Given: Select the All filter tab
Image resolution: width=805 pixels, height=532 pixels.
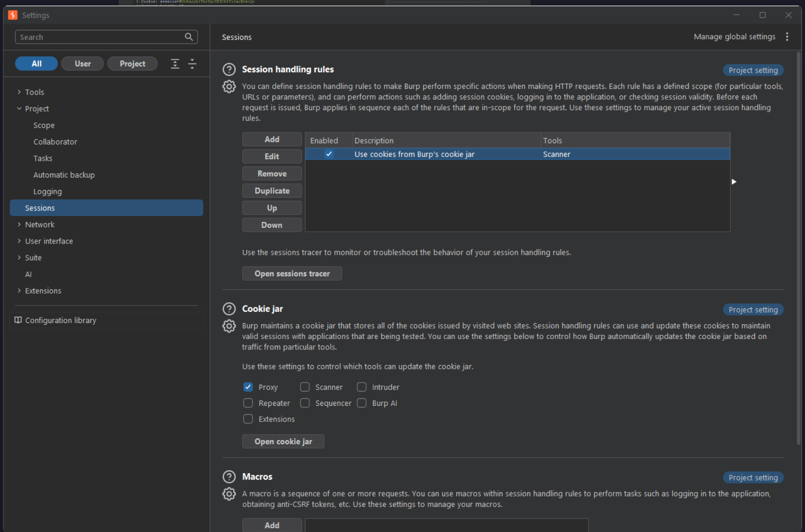Looking at the screenshot, I should [36, 64].
